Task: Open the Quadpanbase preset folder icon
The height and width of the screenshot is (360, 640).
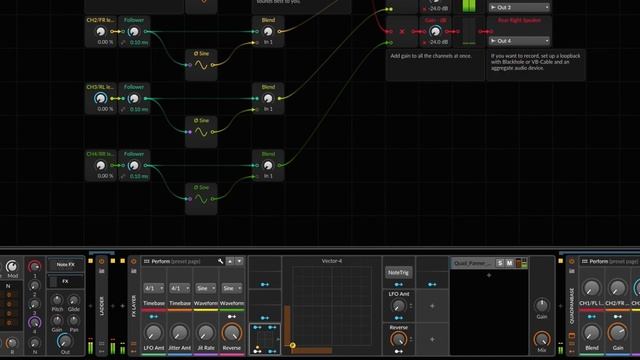Action: [x=571, y=271]
